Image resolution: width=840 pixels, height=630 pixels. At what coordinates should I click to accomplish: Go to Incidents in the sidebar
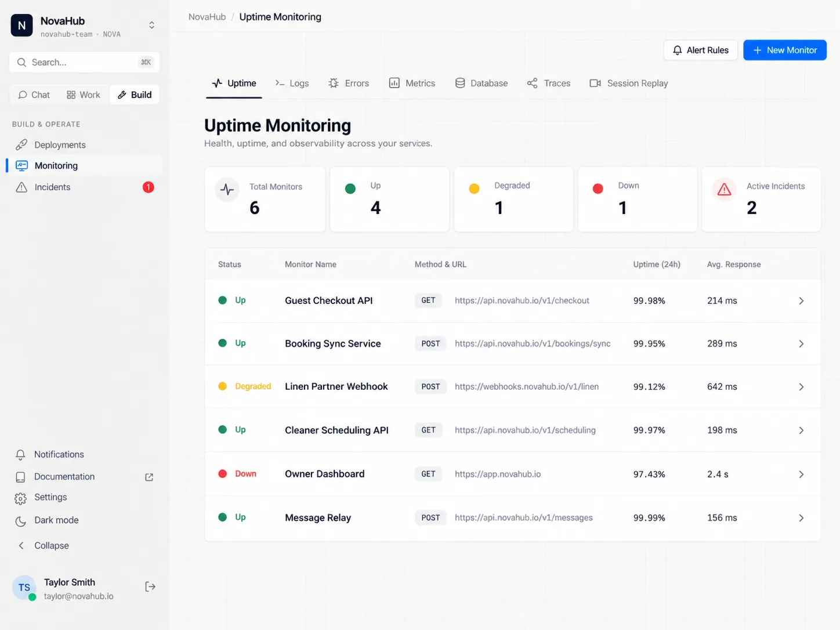pyautogui.click(x=84, y=187)
